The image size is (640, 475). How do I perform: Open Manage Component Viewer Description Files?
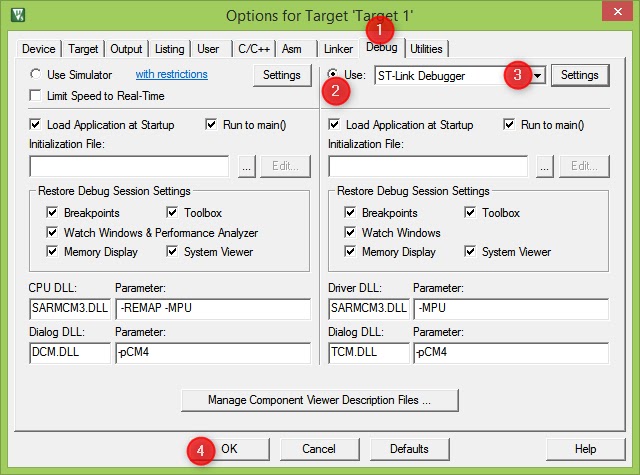pyautogui.click(x=320, y=400)
